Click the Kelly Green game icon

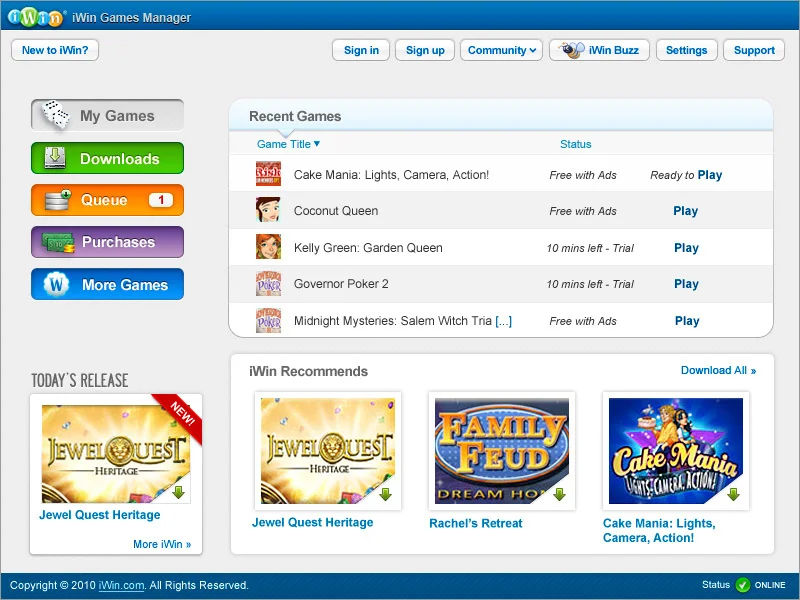pos(268,246)
